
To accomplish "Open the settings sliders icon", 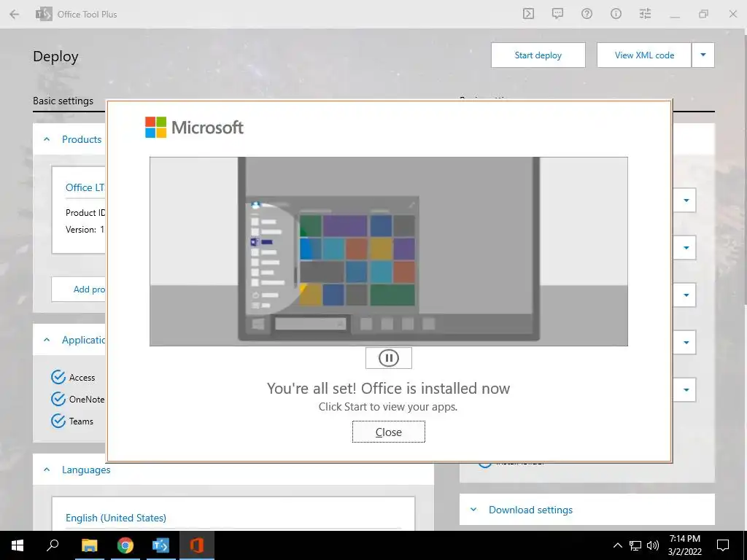I will tap(645, 14).
